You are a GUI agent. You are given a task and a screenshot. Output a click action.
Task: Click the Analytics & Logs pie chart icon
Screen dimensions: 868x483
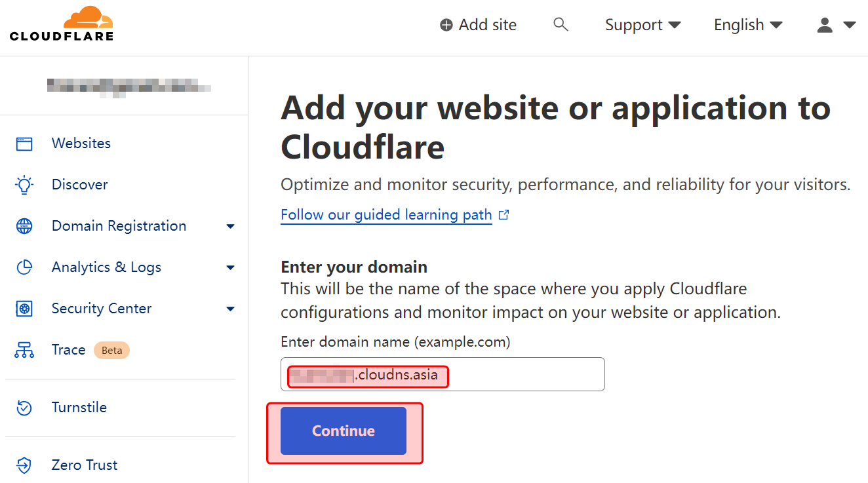pyautogui.click(x=24, y=267)
